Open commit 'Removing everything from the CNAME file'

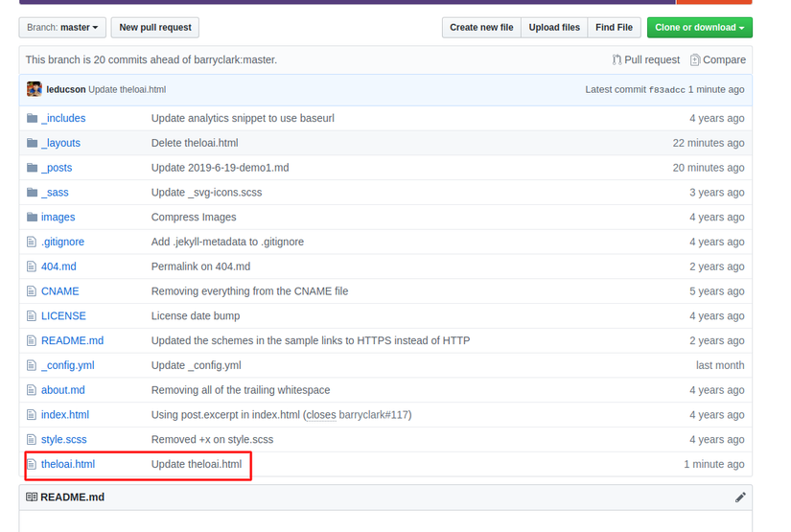(249, 291)
